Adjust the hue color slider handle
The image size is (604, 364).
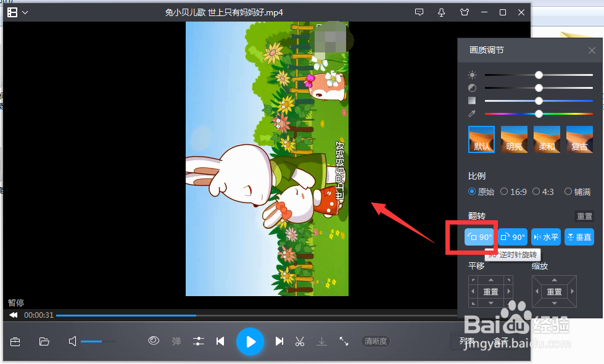539,114
